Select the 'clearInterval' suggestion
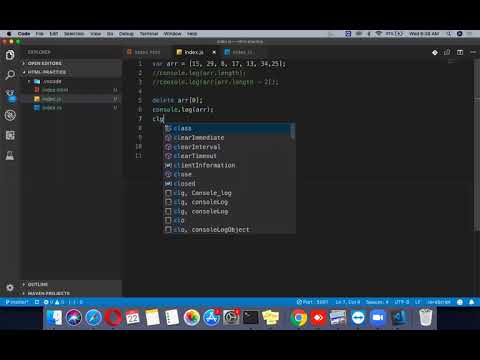480x360 pixels. [x=227, y=147]
